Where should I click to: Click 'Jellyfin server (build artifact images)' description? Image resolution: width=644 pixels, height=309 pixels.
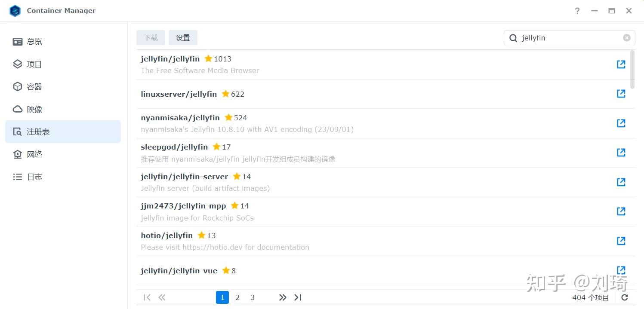(x=205, y=188)
